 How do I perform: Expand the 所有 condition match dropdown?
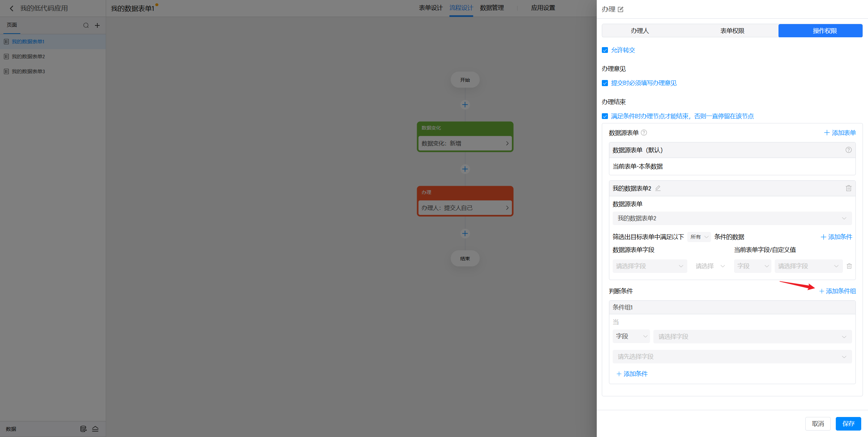(x=699, y=237)
